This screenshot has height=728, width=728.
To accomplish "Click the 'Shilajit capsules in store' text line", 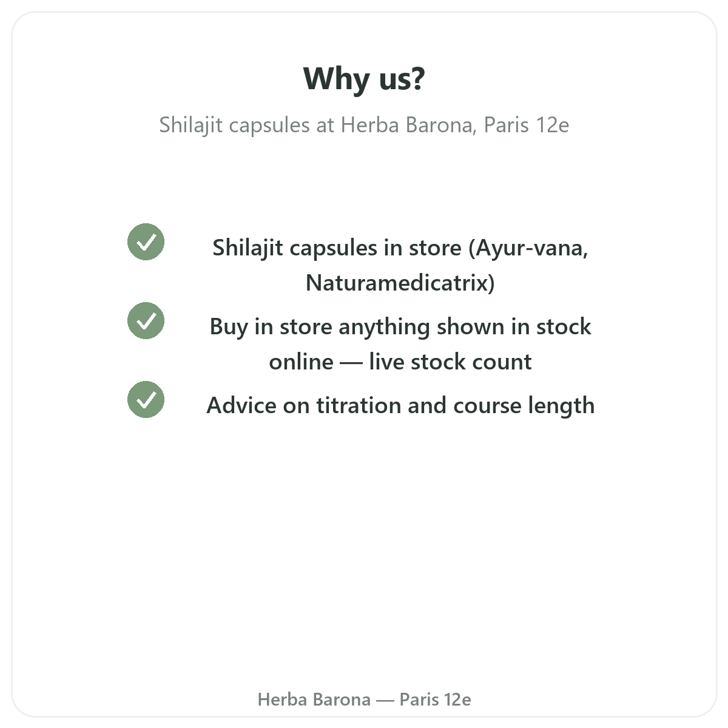I will [337, 248].
